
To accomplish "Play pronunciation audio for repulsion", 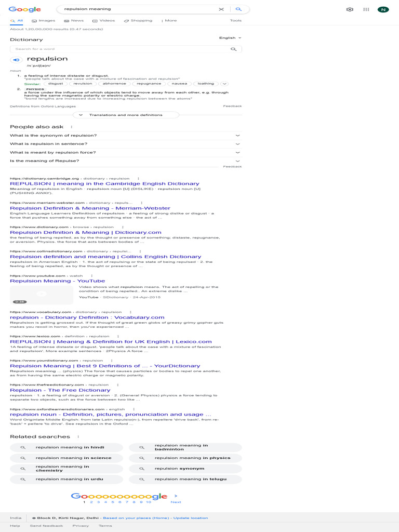I will click(16, 60).
